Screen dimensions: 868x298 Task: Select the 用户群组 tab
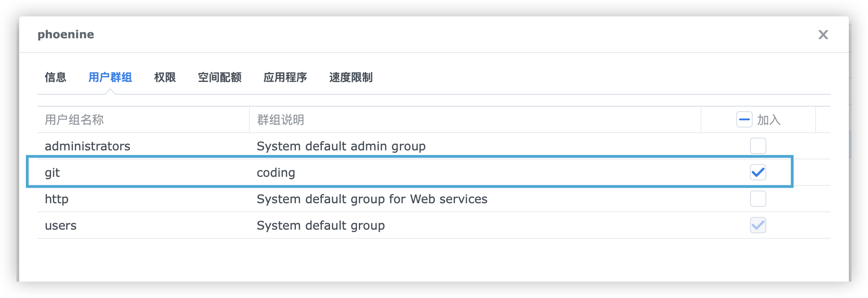tap(110, 77)
